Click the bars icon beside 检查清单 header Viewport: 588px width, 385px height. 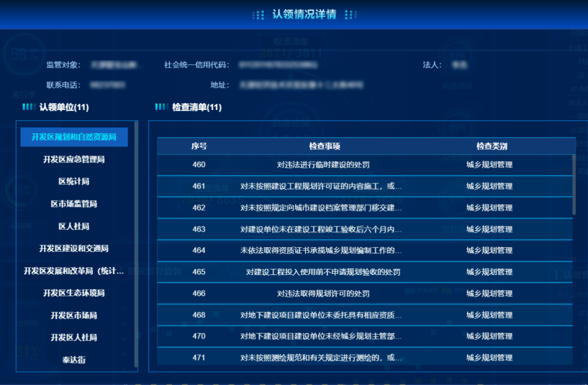tap(161, 107)
